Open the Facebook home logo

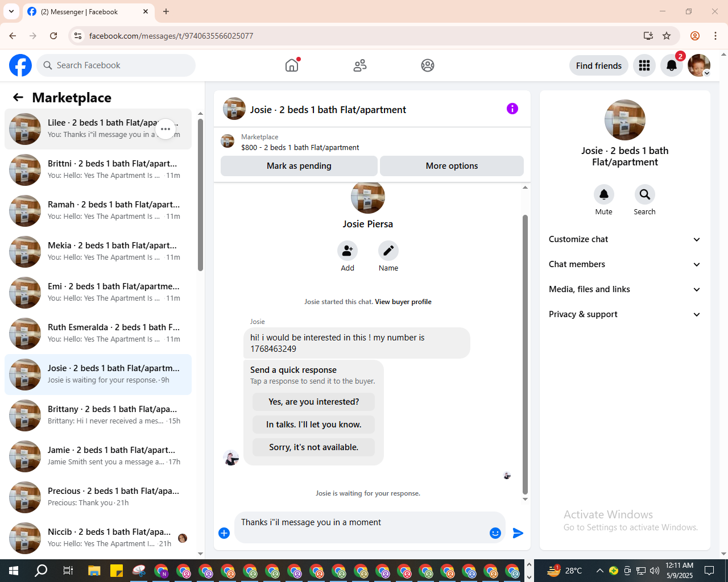tap(20, 65)
